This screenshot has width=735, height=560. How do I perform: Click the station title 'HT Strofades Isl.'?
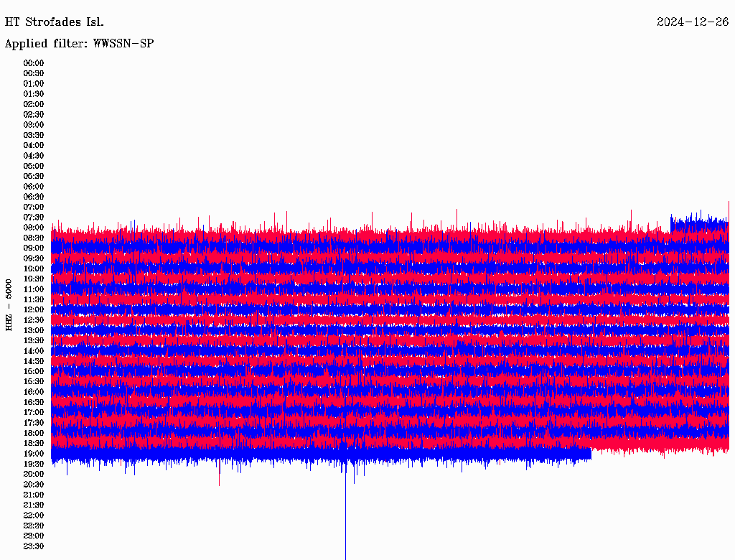[55, 22]
